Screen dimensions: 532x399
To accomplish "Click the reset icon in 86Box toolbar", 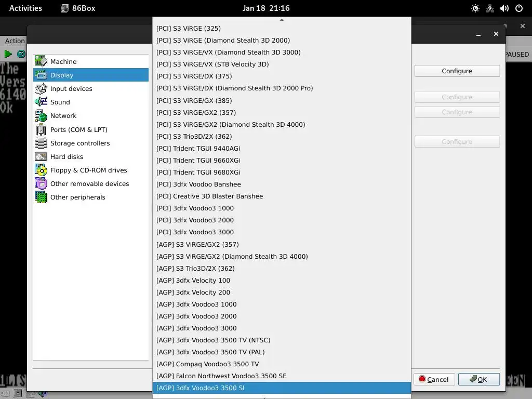I will click(x=21, y=54).
